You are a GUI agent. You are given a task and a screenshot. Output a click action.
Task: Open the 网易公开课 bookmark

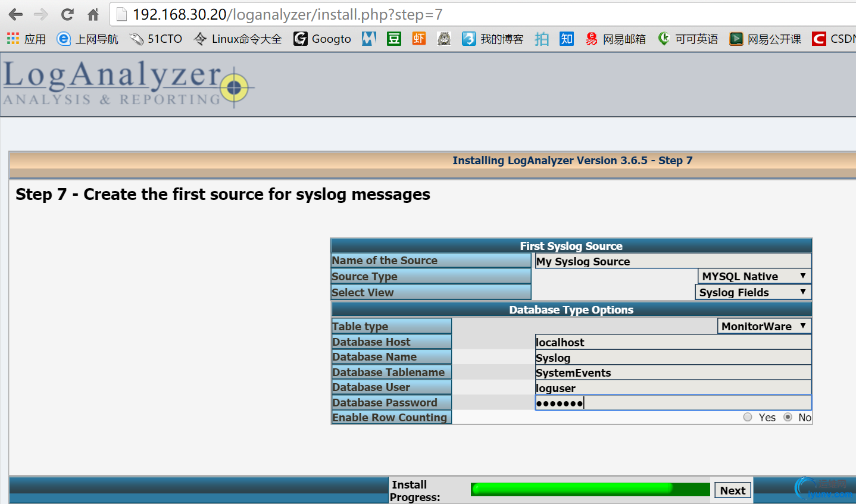click(x=766, y=39)
